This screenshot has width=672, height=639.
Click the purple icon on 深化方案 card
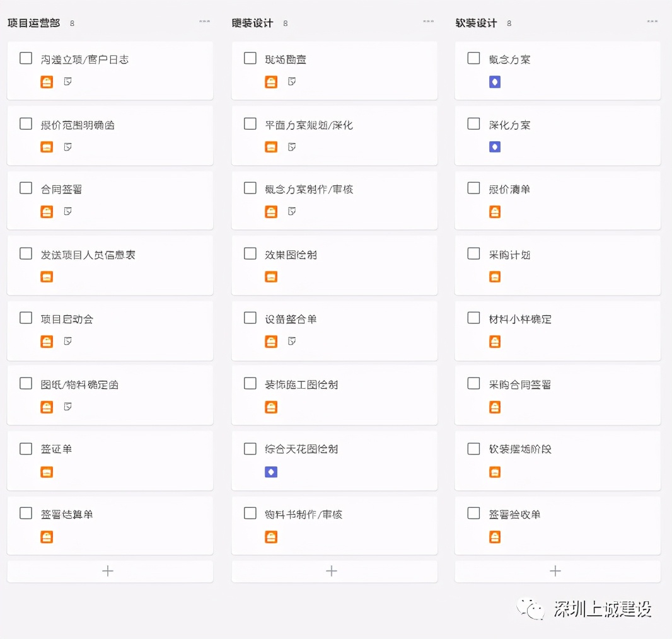(x=495, y=147)
